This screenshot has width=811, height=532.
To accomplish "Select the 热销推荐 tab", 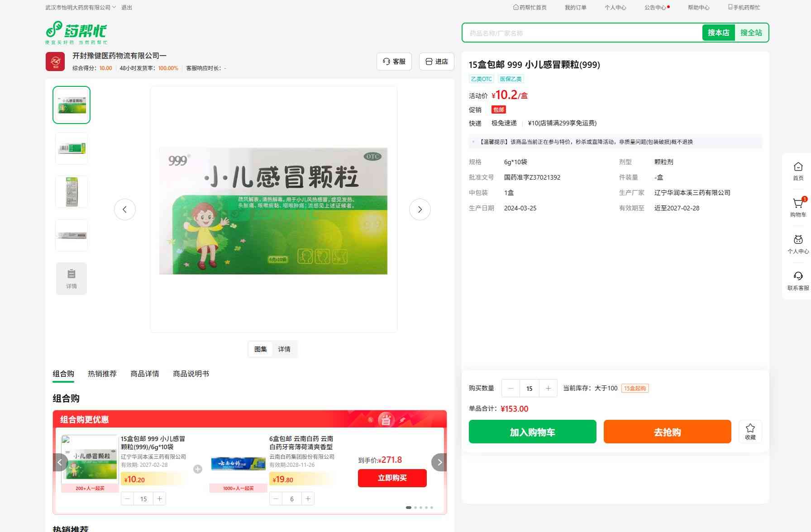I will click(x=102, y=374).
